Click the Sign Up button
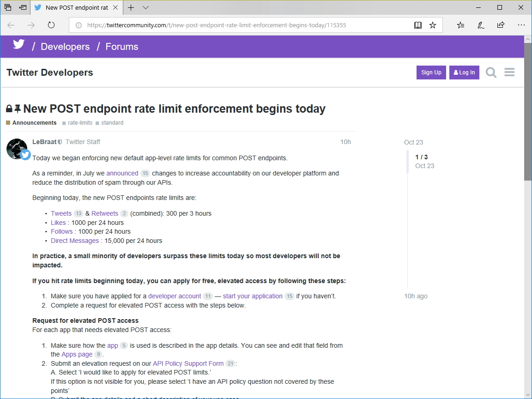Image resolution: width=532 pixels, height=399 pixels. point(431,73)
